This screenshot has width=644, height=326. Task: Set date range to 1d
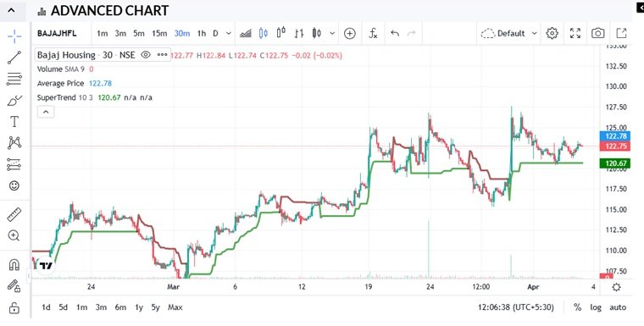coord(46,307)
